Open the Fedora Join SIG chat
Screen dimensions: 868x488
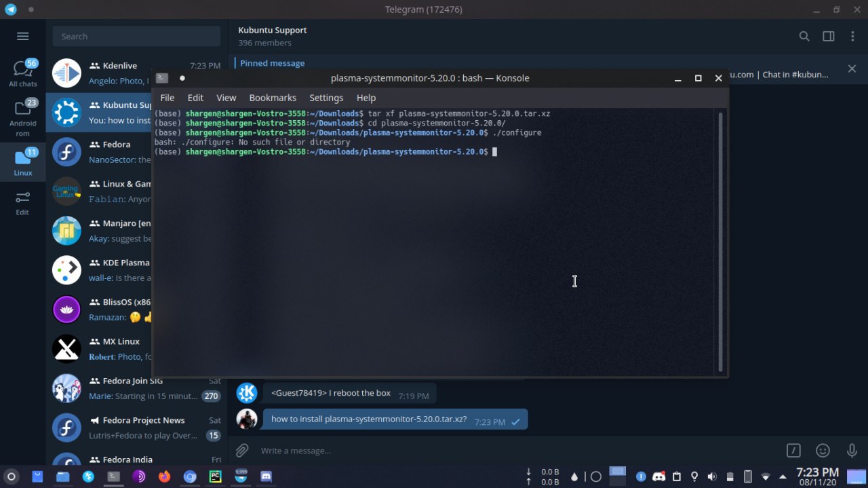[136, 388]
